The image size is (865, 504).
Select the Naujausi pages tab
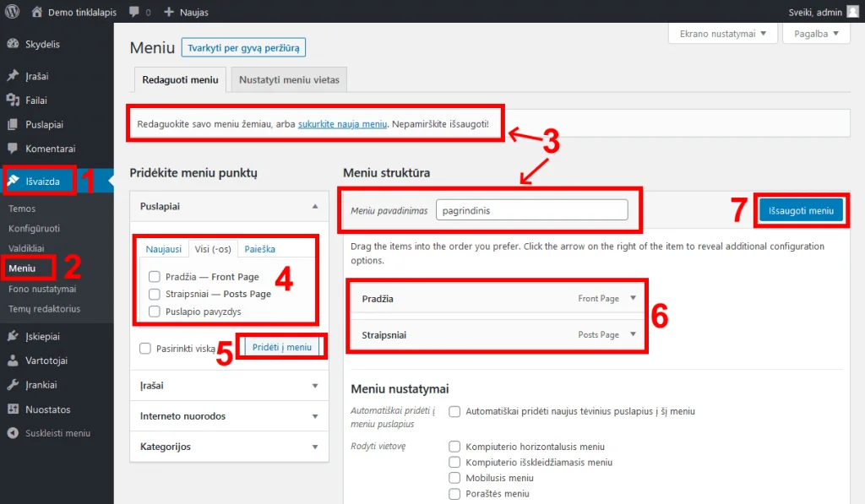pos(163,249)
